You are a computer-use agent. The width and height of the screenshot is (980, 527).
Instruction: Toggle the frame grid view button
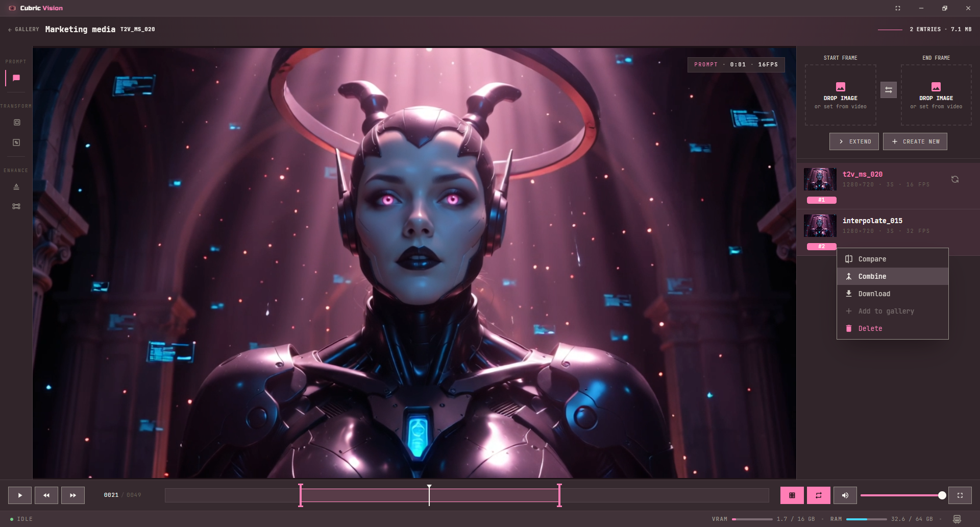coord(792,495)
